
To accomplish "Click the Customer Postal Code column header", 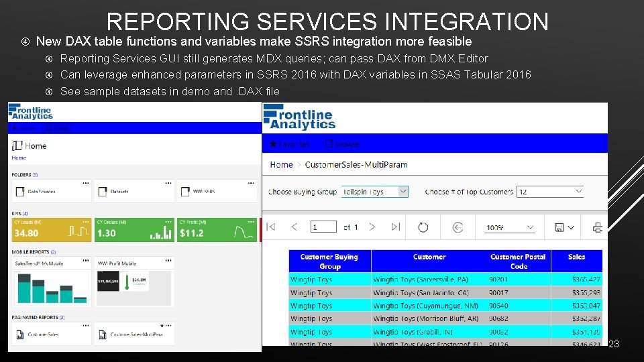I will [519, 261].
